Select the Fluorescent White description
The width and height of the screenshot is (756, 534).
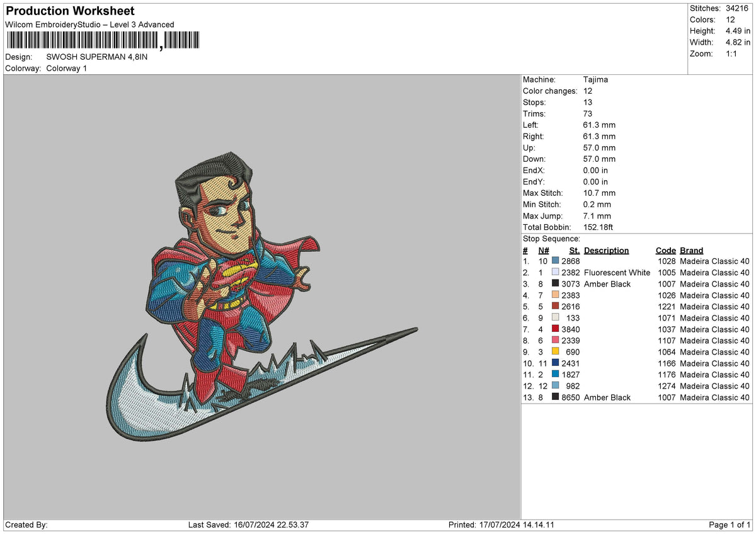click(x=617, y=273)
